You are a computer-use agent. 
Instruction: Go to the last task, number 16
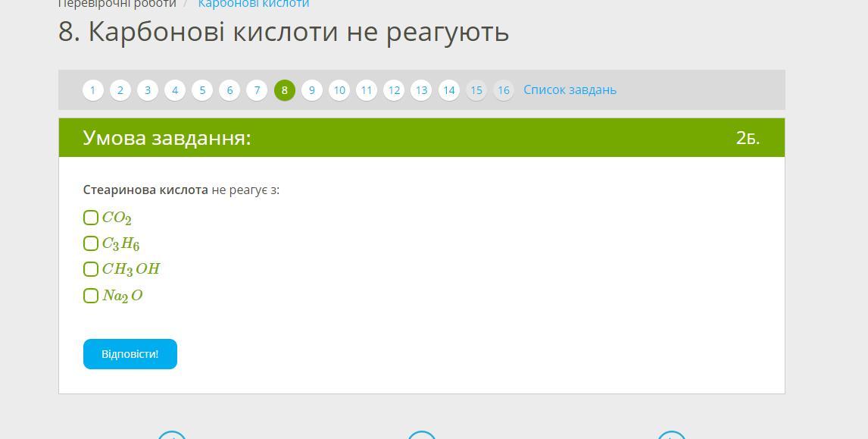[x=504, y=90]
